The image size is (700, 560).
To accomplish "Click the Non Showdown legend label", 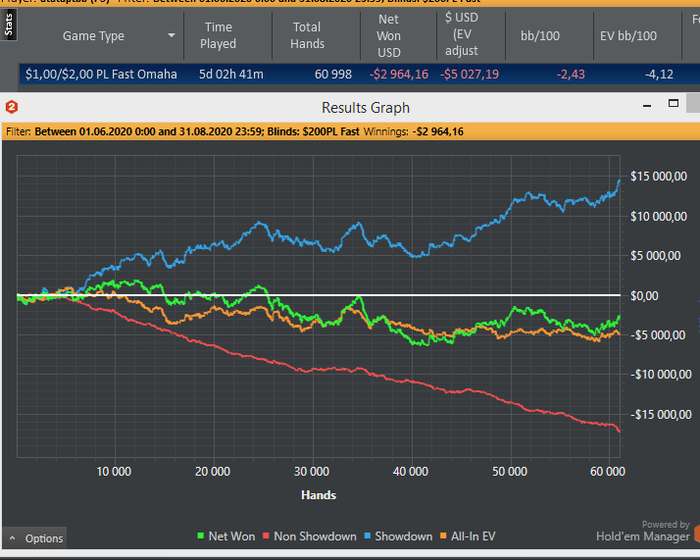I will click(x=315, y=536).
